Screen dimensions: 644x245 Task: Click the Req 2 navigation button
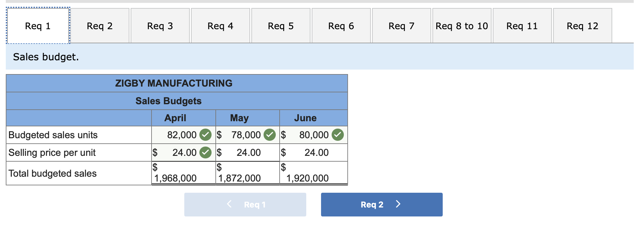point(381,204)
